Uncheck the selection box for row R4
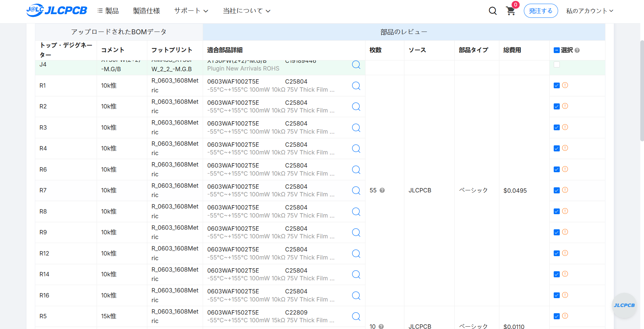 [557, 148]
